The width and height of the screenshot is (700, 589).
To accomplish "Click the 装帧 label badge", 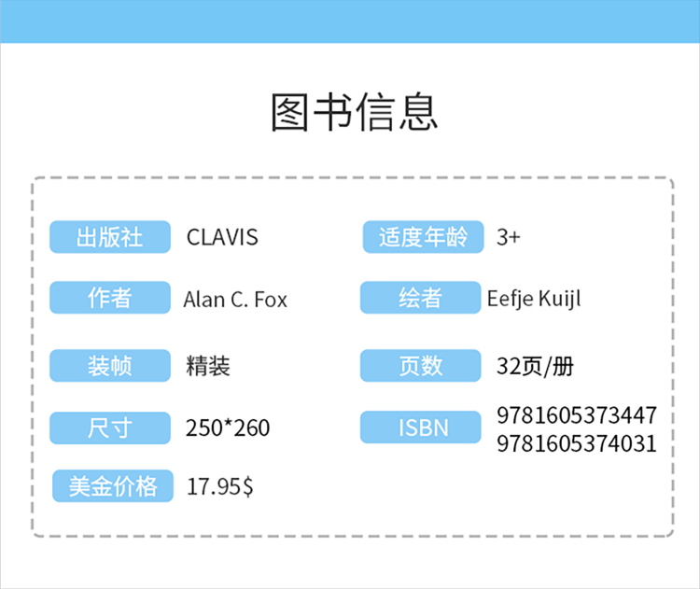I will (x=110, y=366).
